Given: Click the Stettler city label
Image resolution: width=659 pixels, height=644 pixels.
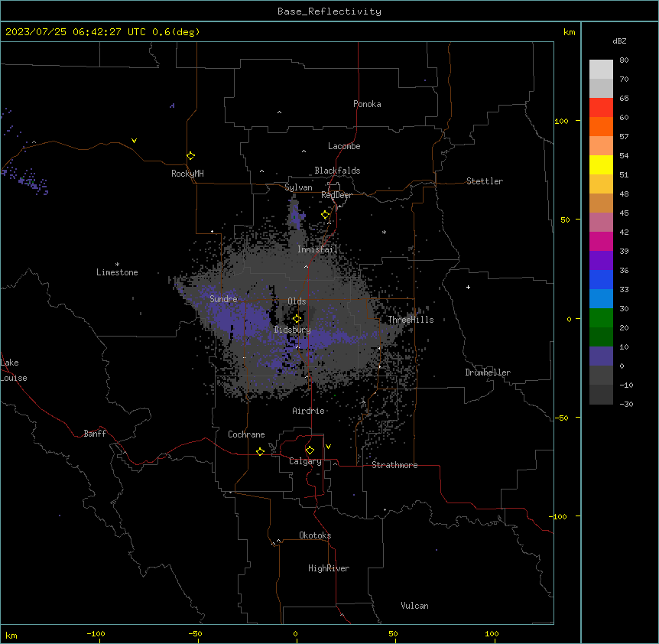Looking at the screenshot, I should click(485, 181).
